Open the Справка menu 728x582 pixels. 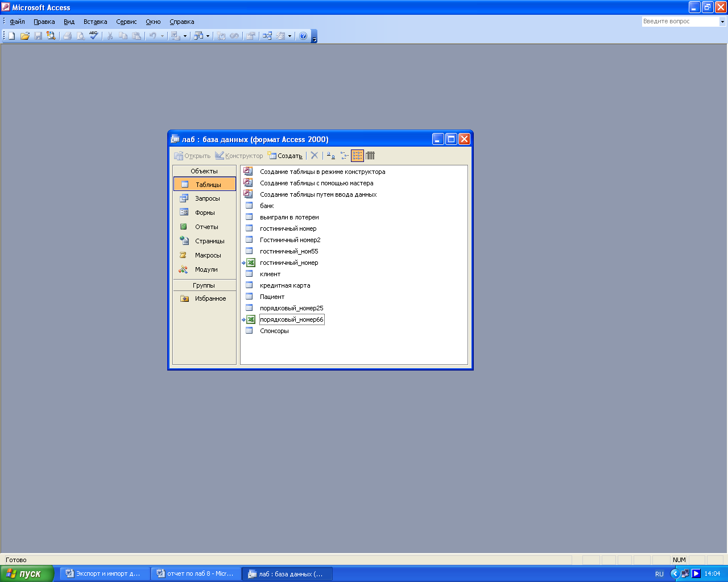click(181, 22)
